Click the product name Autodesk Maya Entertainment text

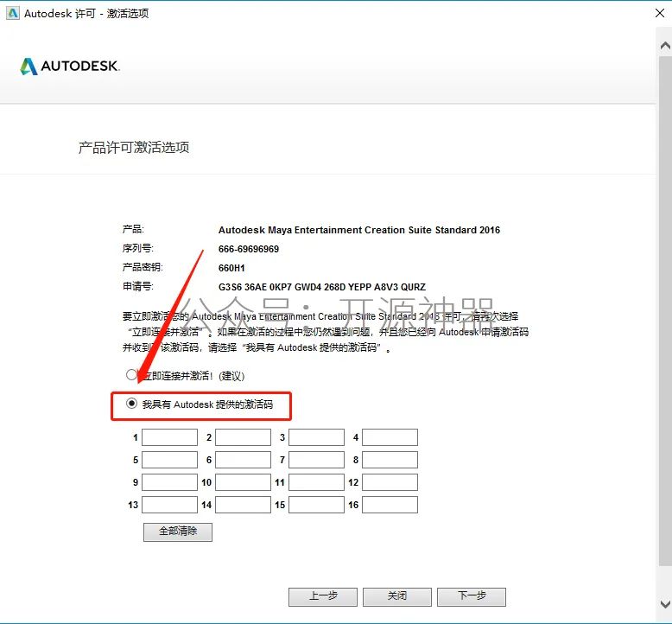pos(359,230)
